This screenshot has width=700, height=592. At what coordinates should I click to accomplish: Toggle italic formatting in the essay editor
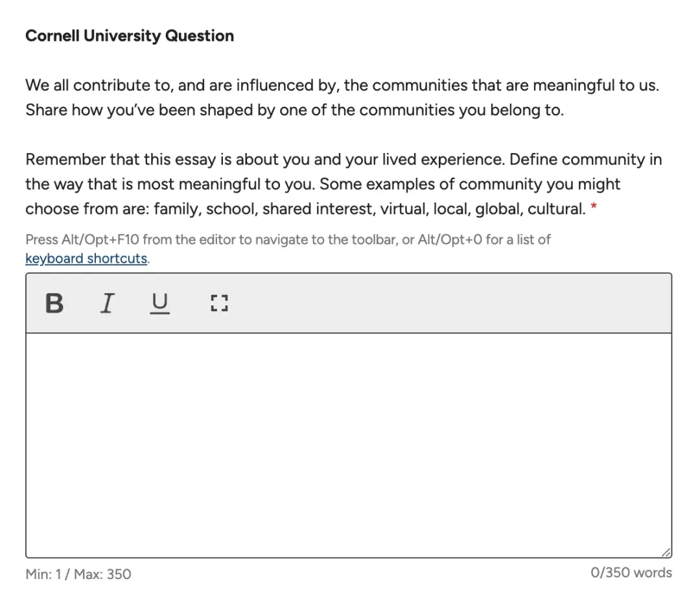(107, 303)
